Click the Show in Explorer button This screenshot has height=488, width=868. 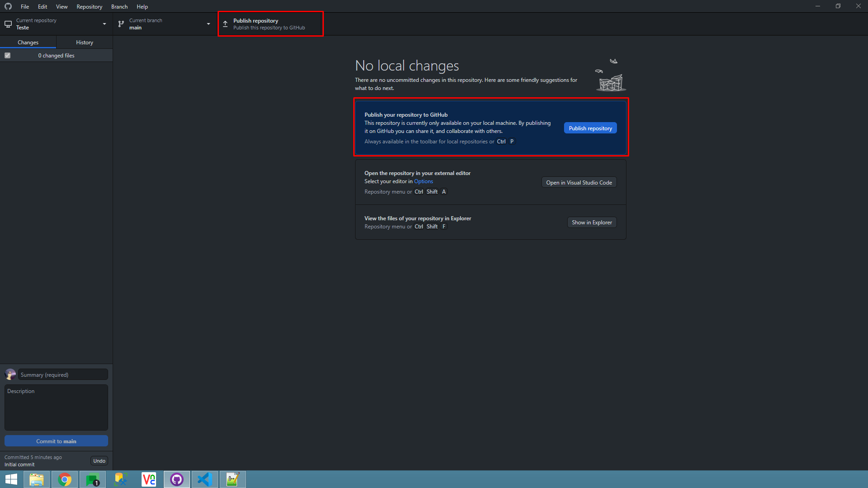[x=592, y=222]
